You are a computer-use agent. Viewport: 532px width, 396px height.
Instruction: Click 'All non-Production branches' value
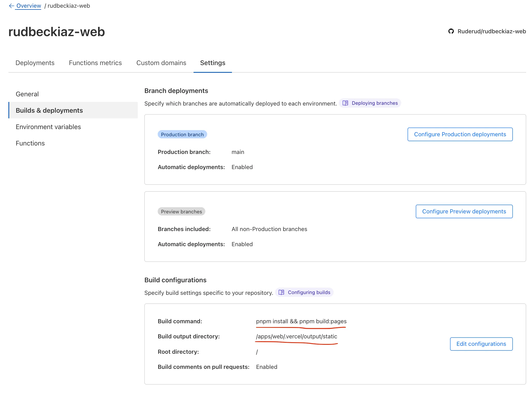click(269, 229)
